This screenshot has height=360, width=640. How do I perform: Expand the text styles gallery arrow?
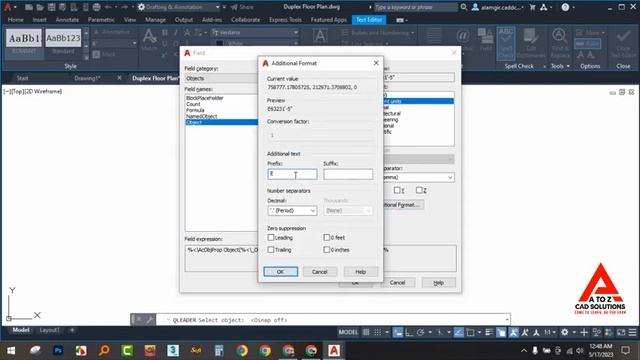(86, 58)
